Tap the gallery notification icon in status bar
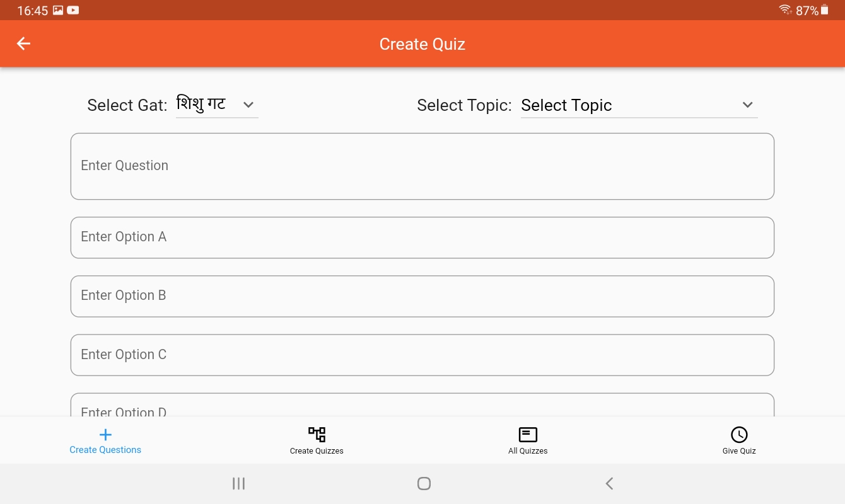Viewport: 845px width, 504px height. click(x=58, y=10)
